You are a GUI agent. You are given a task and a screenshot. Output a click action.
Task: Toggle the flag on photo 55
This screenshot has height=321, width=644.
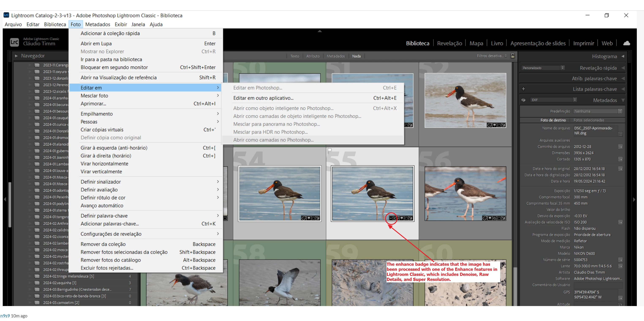tap(330, 150)
